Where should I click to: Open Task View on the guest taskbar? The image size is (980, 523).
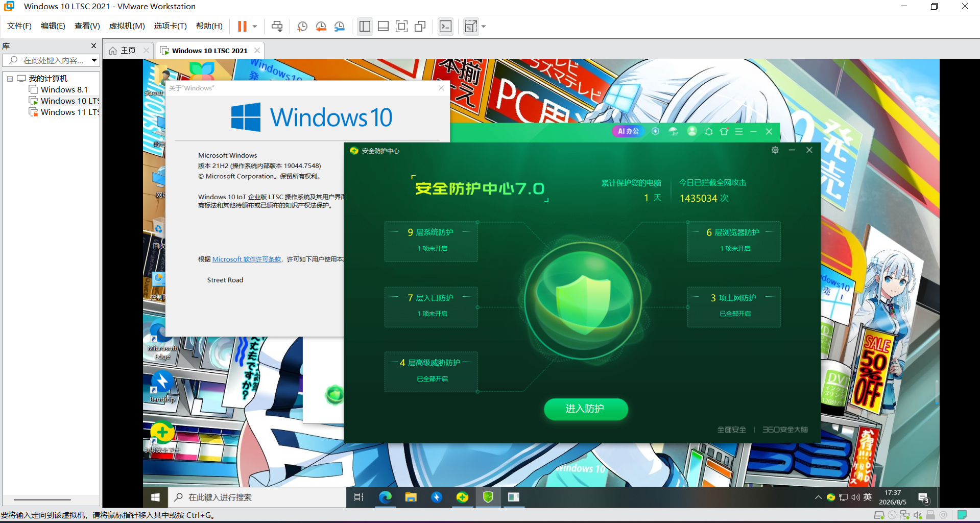point(358,497)
